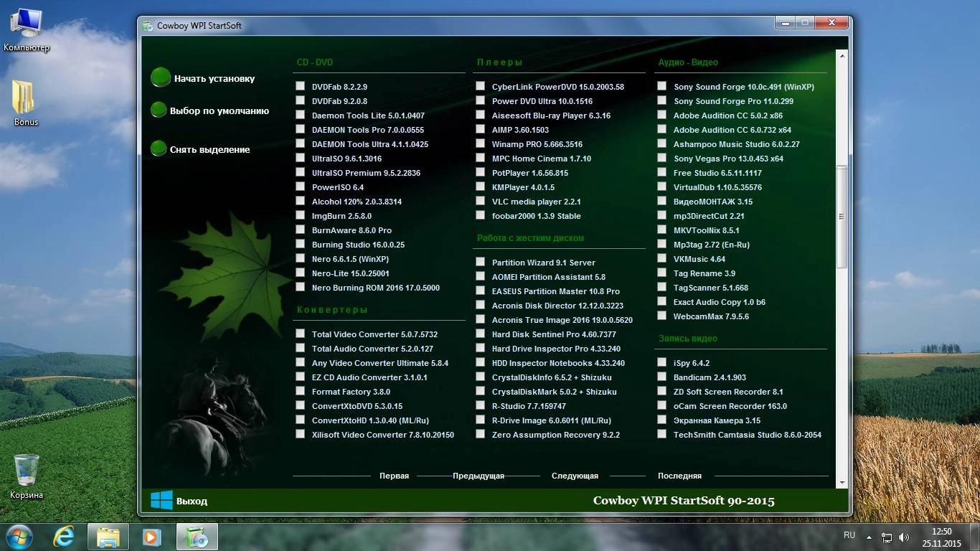
Task: Tick the VLC media player 2.2.1 checkbox
Action: pyautogui.click(x=480, y=201)
